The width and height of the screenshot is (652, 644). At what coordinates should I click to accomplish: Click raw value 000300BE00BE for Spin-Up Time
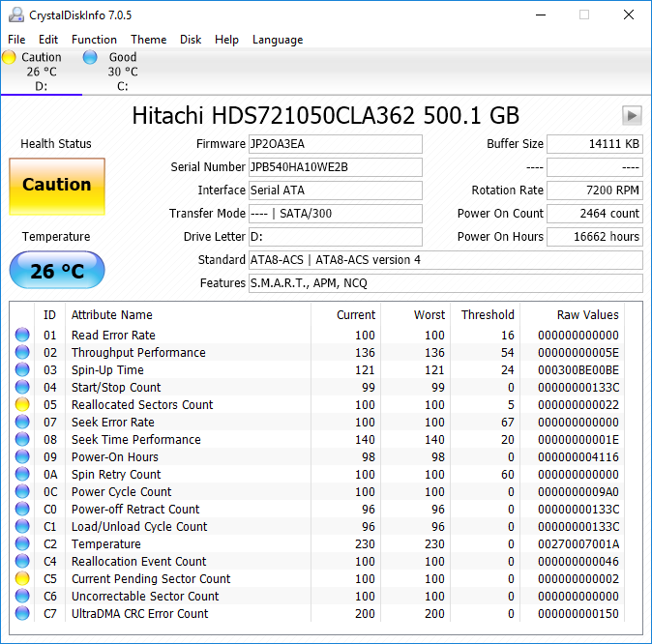click(578, 370)
